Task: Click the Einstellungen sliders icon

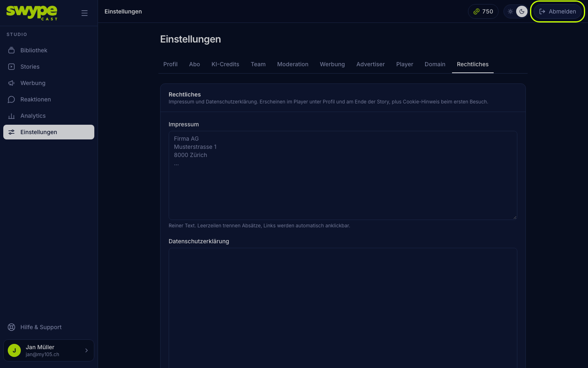Action: (11, 132)
